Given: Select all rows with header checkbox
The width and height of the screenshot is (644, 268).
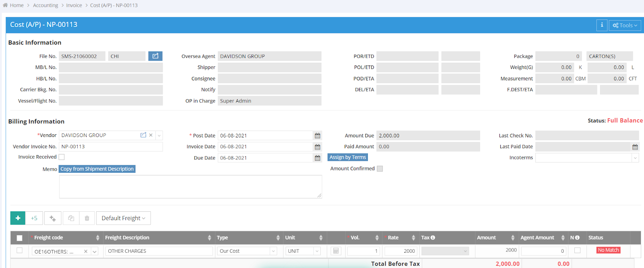Looking at the screenshot, I should point(19,238).
